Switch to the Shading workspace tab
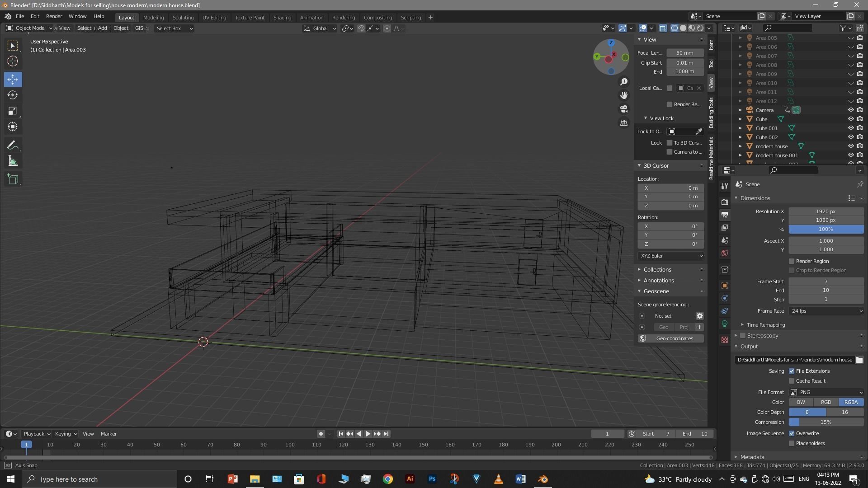Screen dimensions: 868x488 pyautogui.click(x=282, y=18)
